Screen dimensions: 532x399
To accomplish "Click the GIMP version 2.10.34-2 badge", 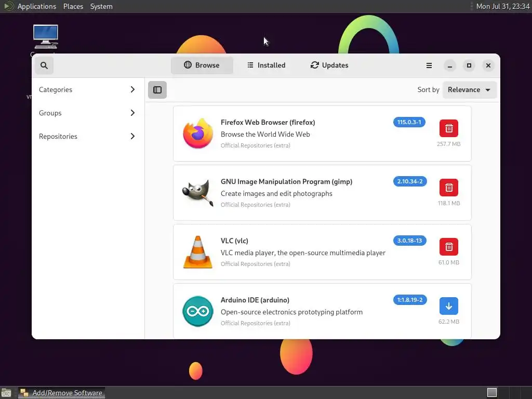I will (x=410, y=181).
